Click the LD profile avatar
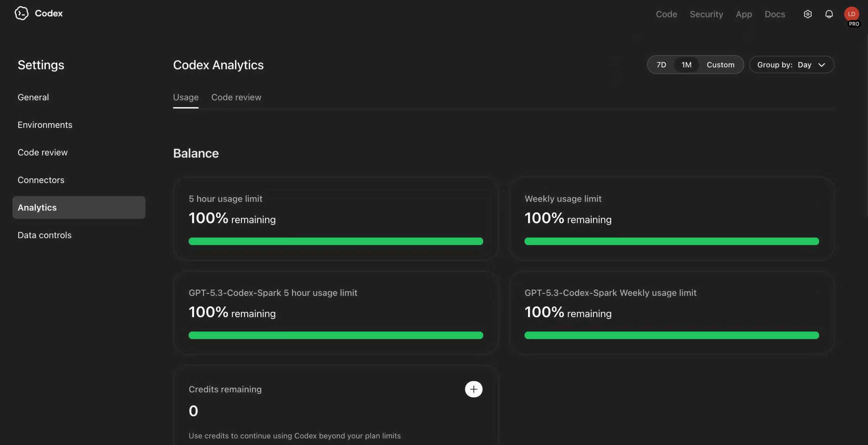This screenshot has width=868, height=445. point(851,14)
